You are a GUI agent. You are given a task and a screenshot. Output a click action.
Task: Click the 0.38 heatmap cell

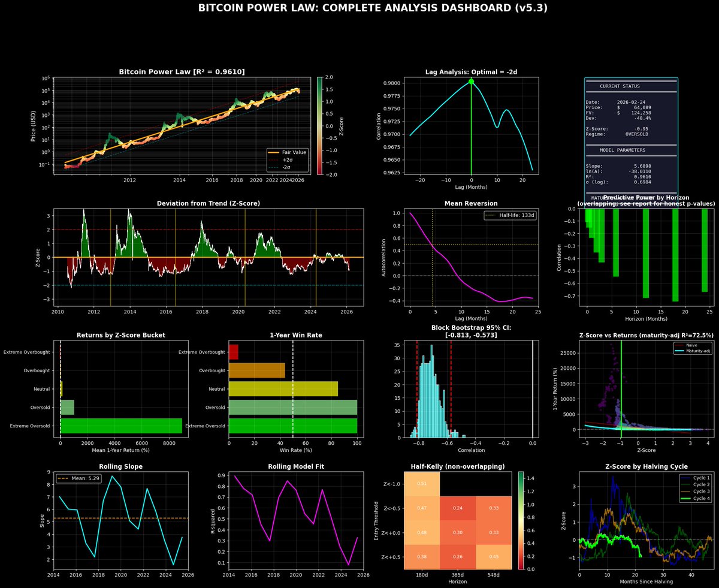coord(422,557)
